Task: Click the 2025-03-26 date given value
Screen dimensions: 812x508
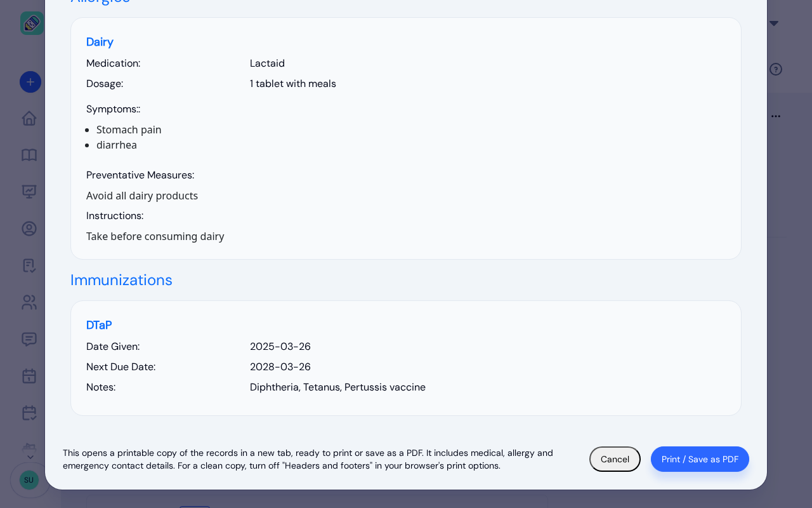Action: click(x=280, y=347)
